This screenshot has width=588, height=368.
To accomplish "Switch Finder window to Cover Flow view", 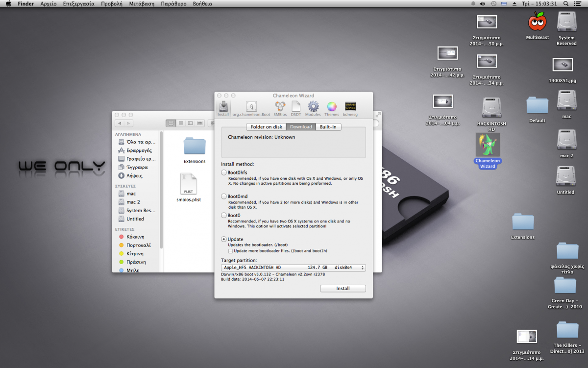I will click(x=200, y=123).
